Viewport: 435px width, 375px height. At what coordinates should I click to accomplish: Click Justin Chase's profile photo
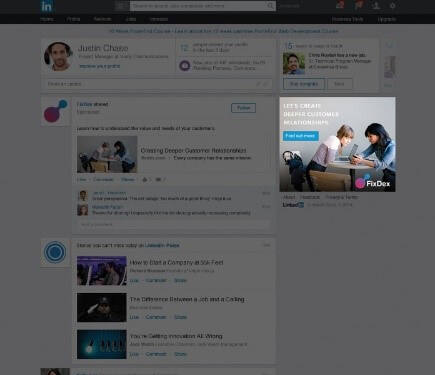click(x=58, y=56)
